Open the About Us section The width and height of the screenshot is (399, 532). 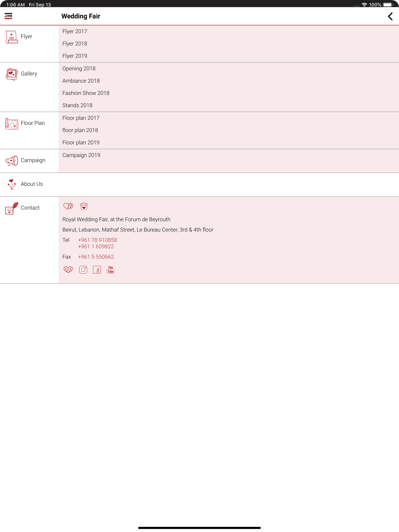pos(32,184)
